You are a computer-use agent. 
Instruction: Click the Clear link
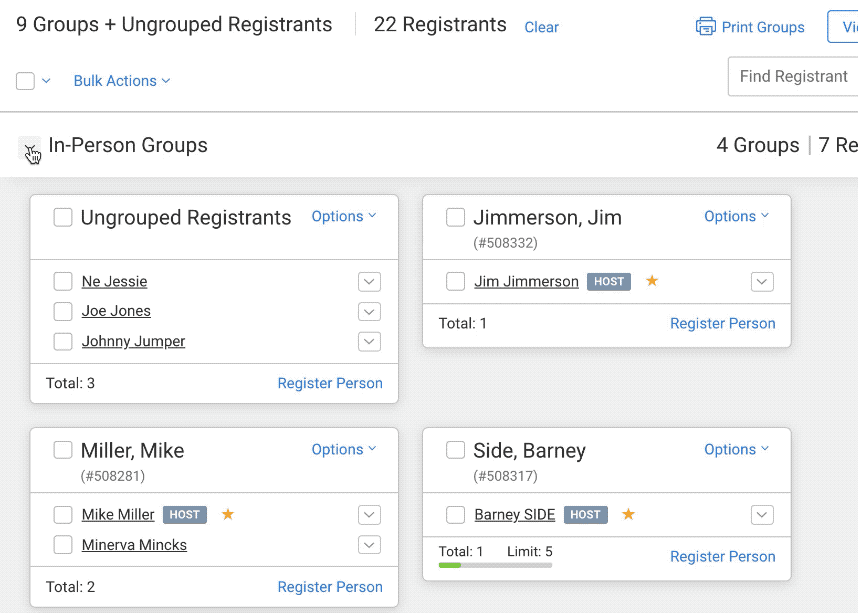pyautogui.click(x=541, y=27)
